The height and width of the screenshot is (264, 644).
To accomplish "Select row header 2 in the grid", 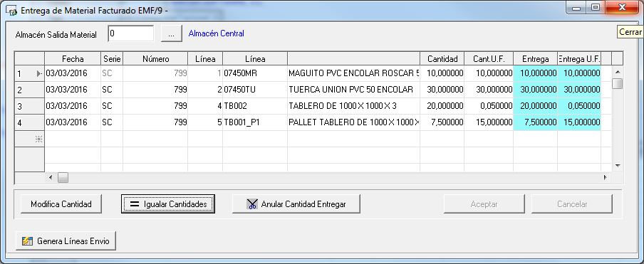I will 30,90.
